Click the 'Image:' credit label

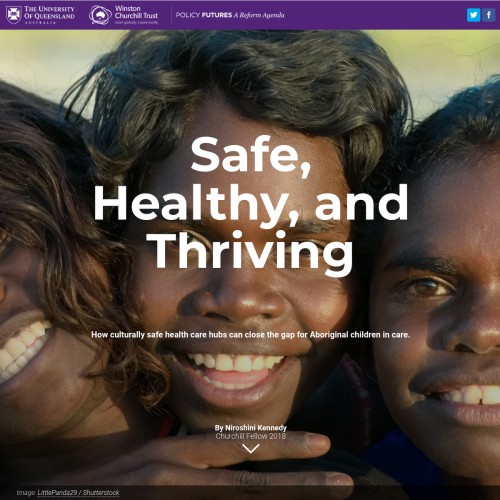tap(26, 493)
